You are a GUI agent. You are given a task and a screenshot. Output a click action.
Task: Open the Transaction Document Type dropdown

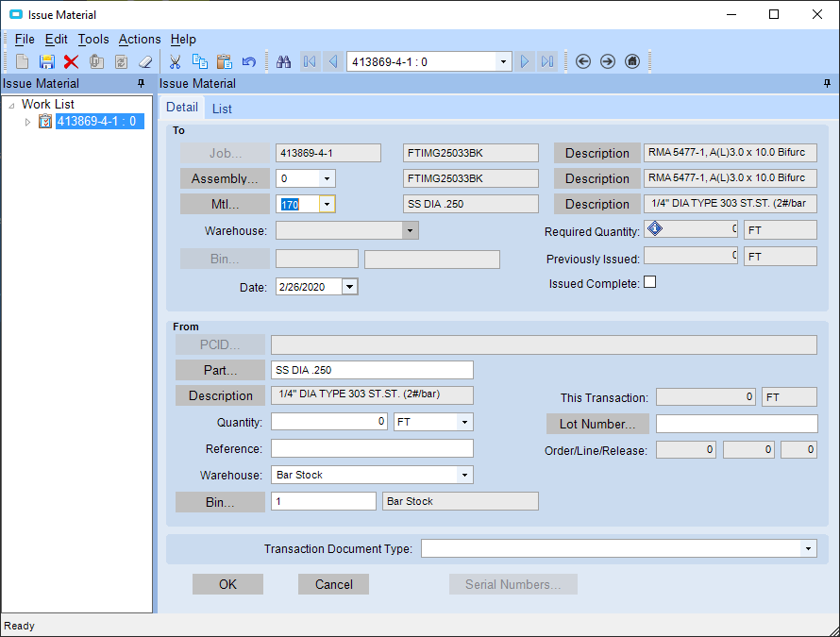(808, 548)
